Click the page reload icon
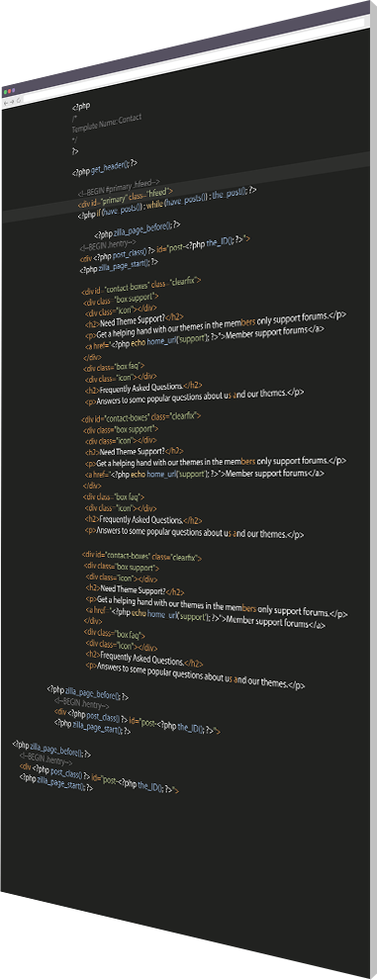377x980 pixels. tap(18, 99)
